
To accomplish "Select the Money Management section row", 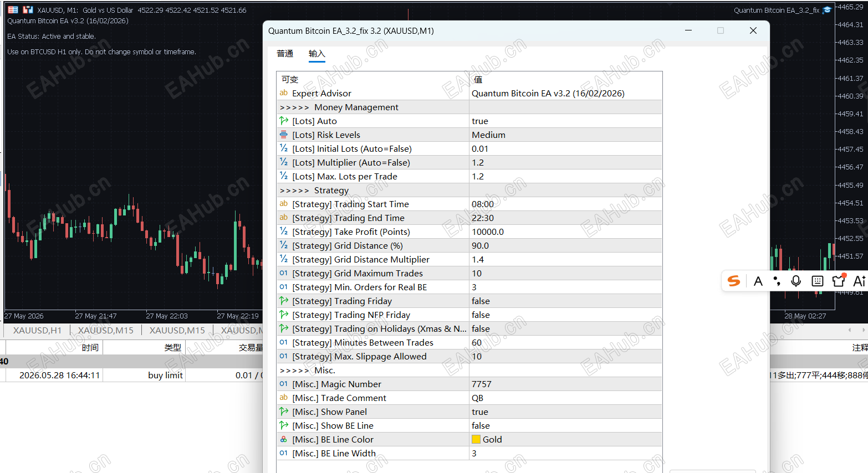I will tap(469, 107).
